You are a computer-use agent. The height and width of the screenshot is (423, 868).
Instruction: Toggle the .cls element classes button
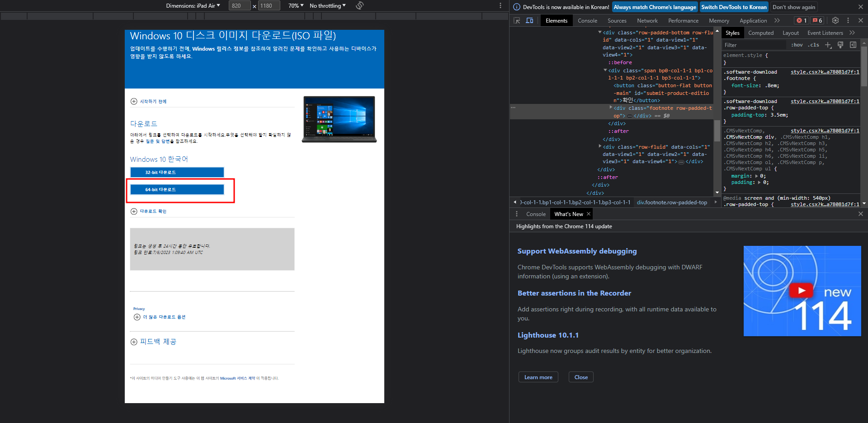[814, 45]
